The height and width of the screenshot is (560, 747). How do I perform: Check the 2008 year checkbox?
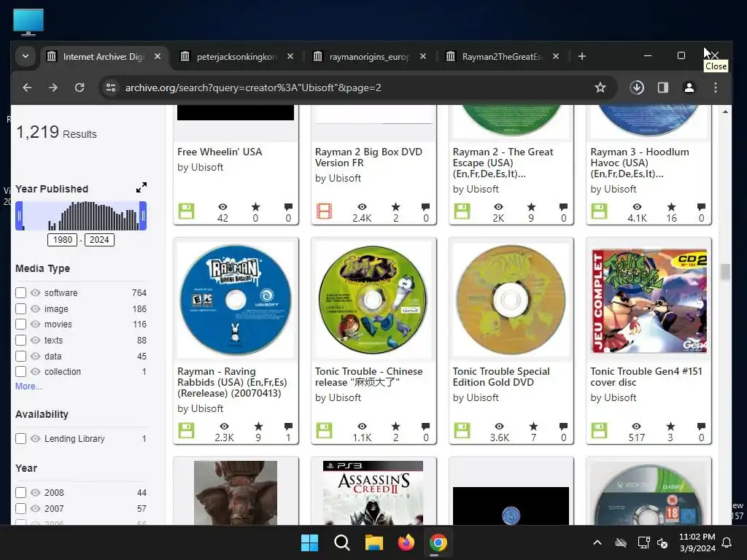tap(20, 492)
